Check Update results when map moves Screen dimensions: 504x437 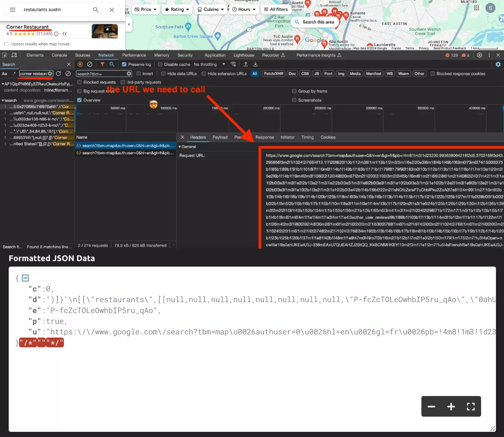click(6, 44)
